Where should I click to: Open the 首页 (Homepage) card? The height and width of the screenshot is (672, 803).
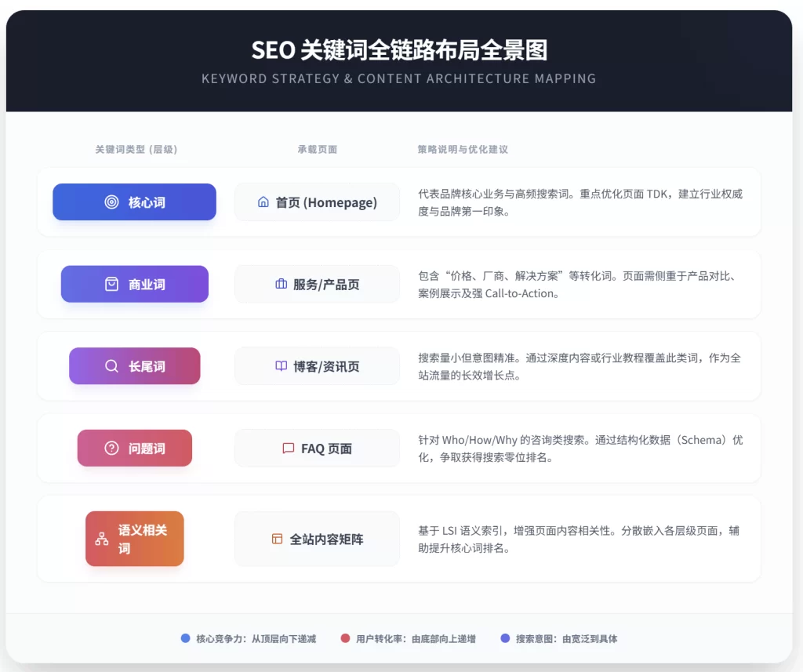[317, 202]
